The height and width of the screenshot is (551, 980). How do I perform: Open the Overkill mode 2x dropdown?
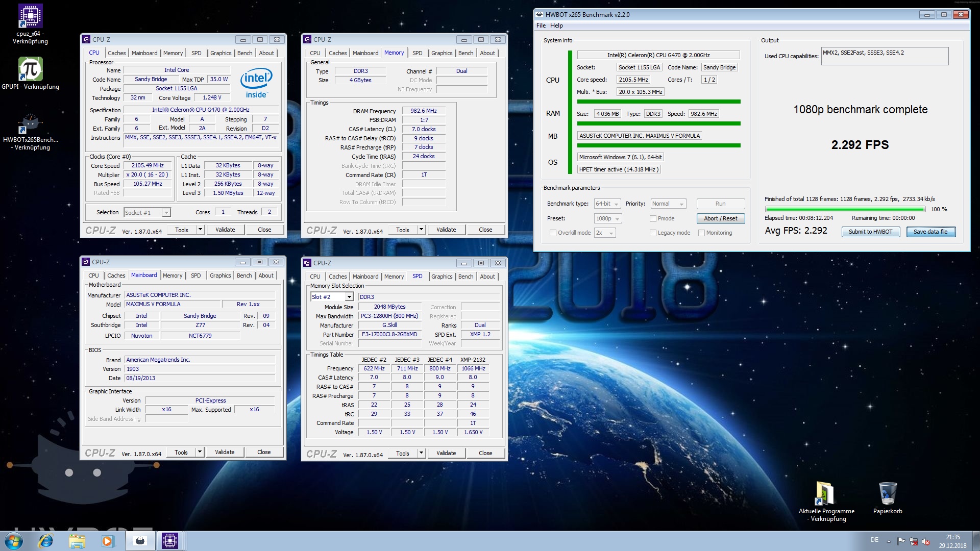click(605, 233)
